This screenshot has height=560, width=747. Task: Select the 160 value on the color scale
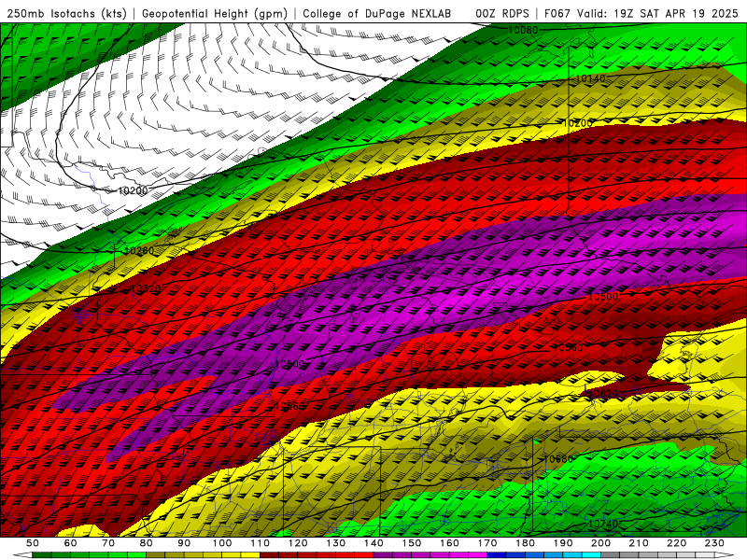coord(449,543)
